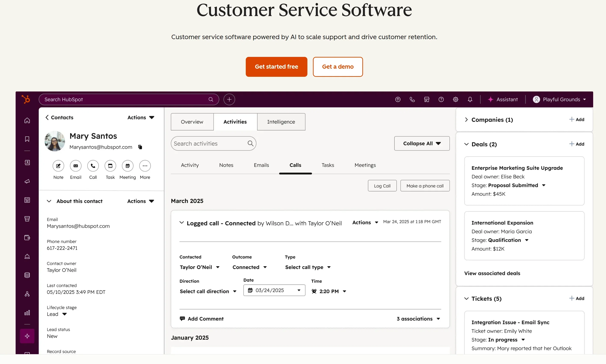606x364 pixels.
Task: Create a Note for Mary Santos
Action: 58,166
